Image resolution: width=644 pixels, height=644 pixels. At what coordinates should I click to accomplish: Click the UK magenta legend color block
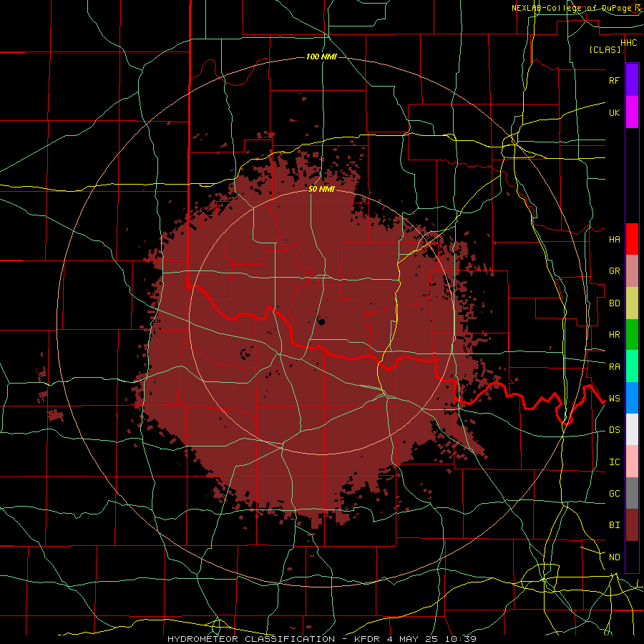632,112
